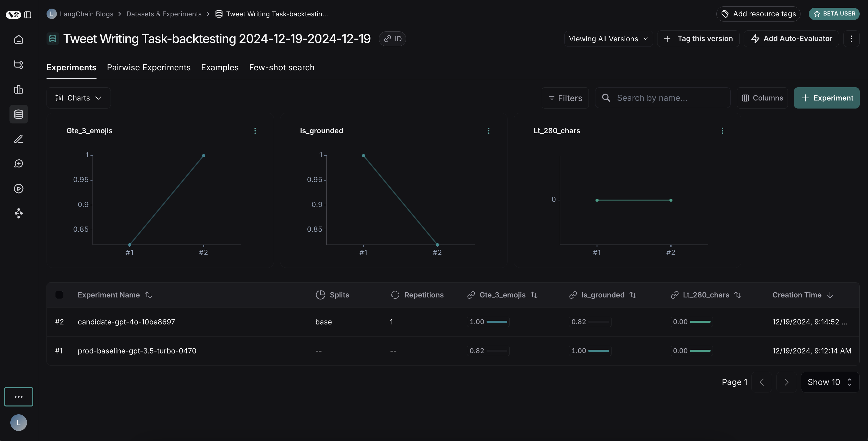This screenshot has height=441, width=868.
Task: Copy the dataset ID link badge
Action: (x=392, y=39)
